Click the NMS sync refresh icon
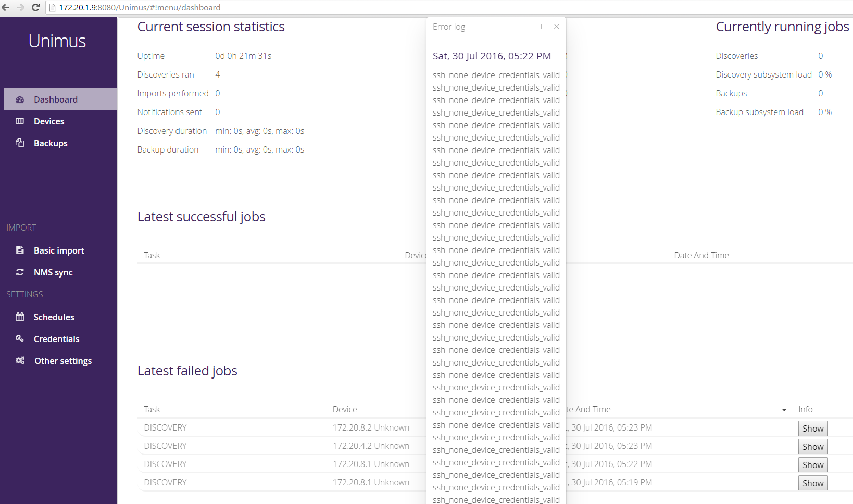The width and height of the screenshot is (853, 504). pos(20,272)
